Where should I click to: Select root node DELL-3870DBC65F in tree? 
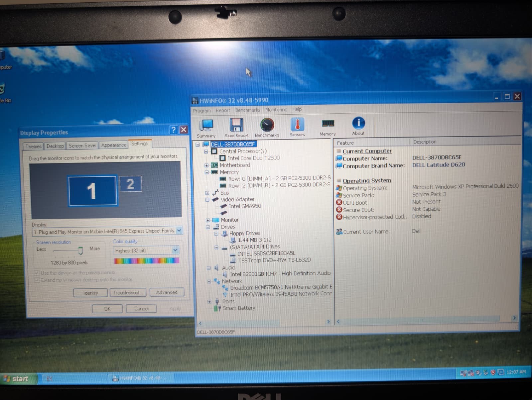coord(233,144)
